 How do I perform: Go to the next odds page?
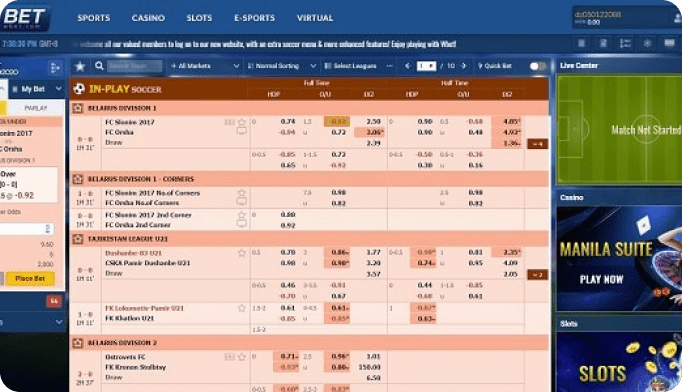coord(464,66)
